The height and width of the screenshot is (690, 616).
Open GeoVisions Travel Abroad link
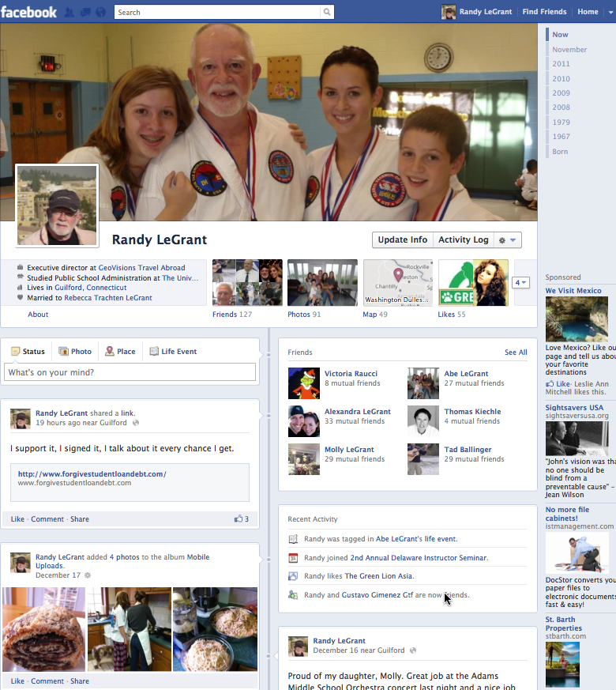141,268
